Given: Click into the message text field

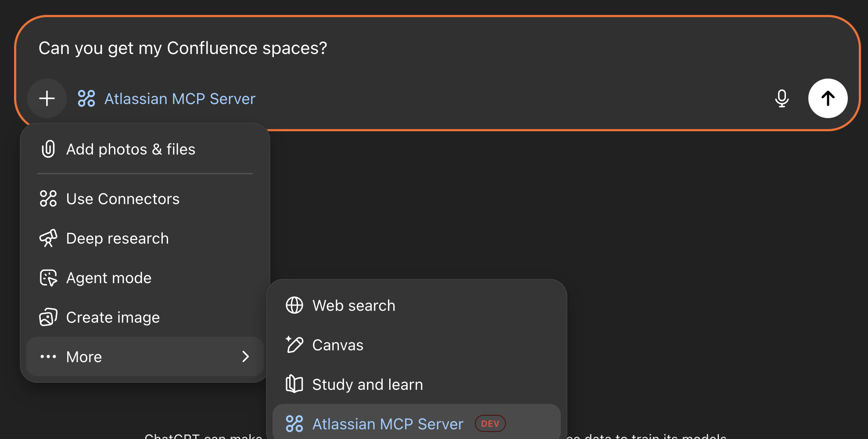Looking at the screenshot, I should [x=395, y=48].
